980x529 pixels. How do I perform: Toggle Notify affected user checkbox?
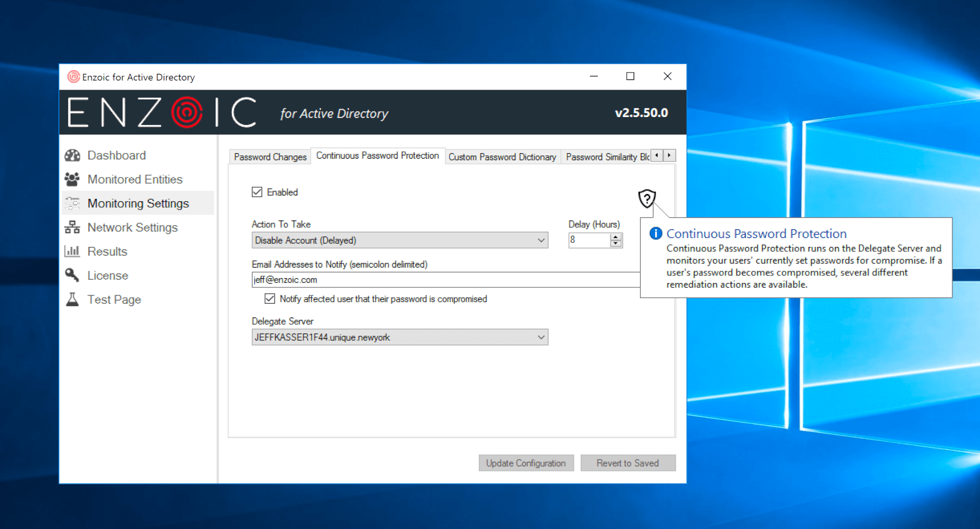coord(269,299)
